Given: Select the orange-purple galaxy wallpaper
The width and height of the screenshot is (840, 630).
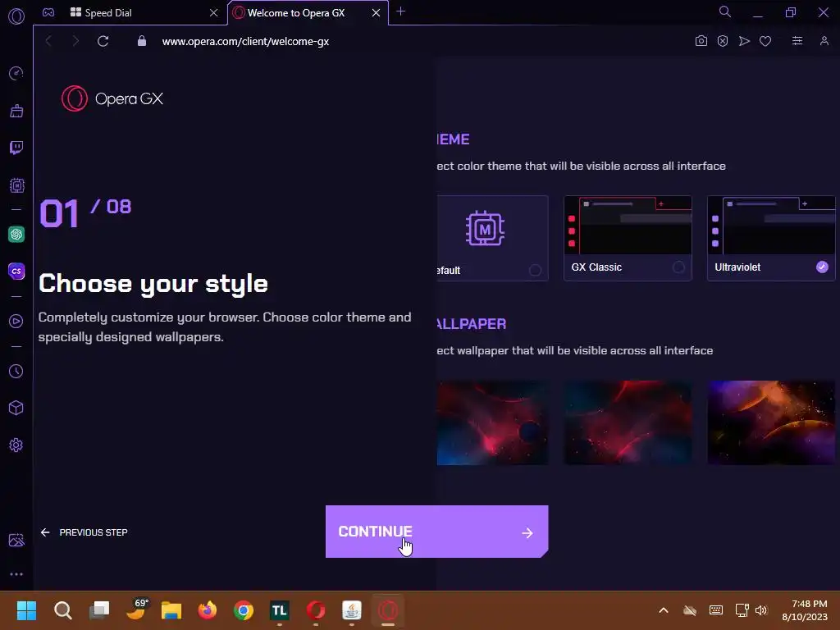Looking at the screenshot, I should 771,422.
